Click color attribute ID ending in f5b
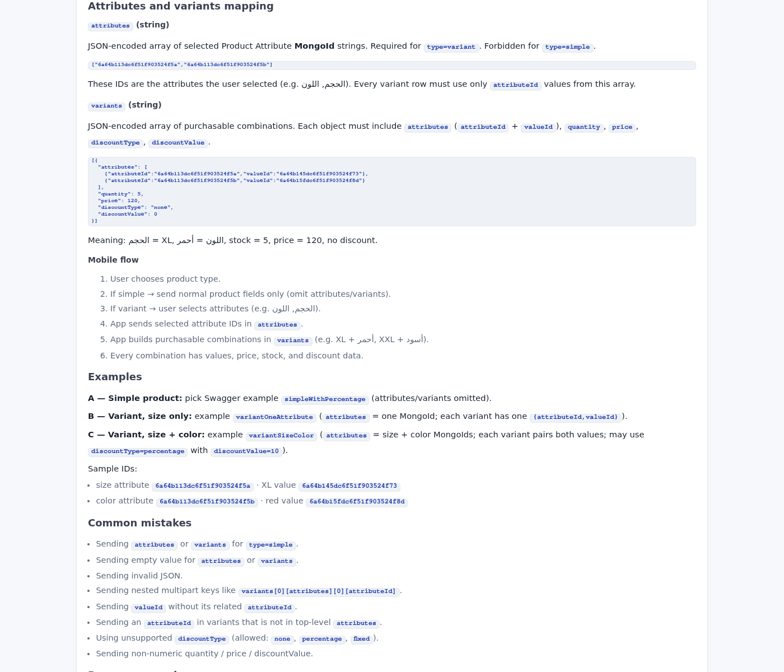The image size is (784, 672). (x=207, y=502)
